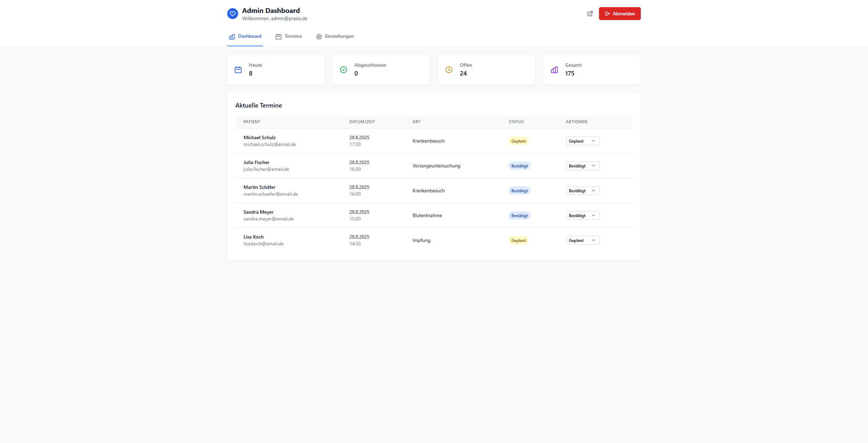Open the external link icon in the header

[x=590, y=14]
